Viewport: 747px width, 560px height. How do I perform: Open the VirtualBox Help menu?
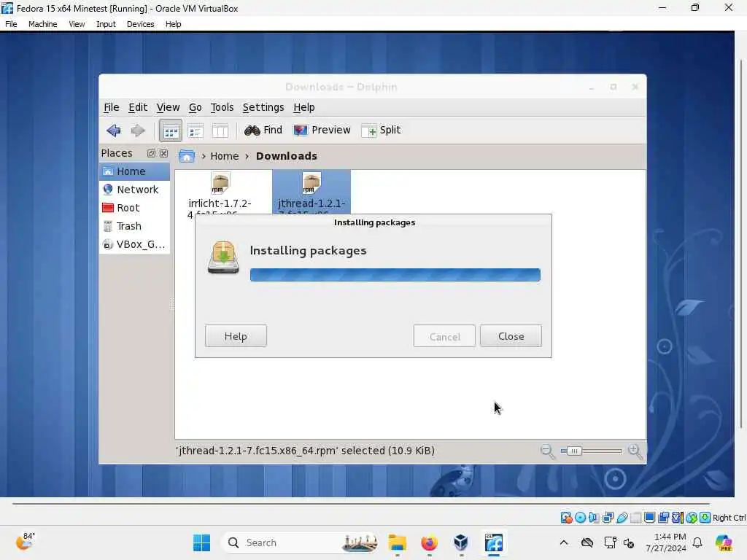click(173, 24)
